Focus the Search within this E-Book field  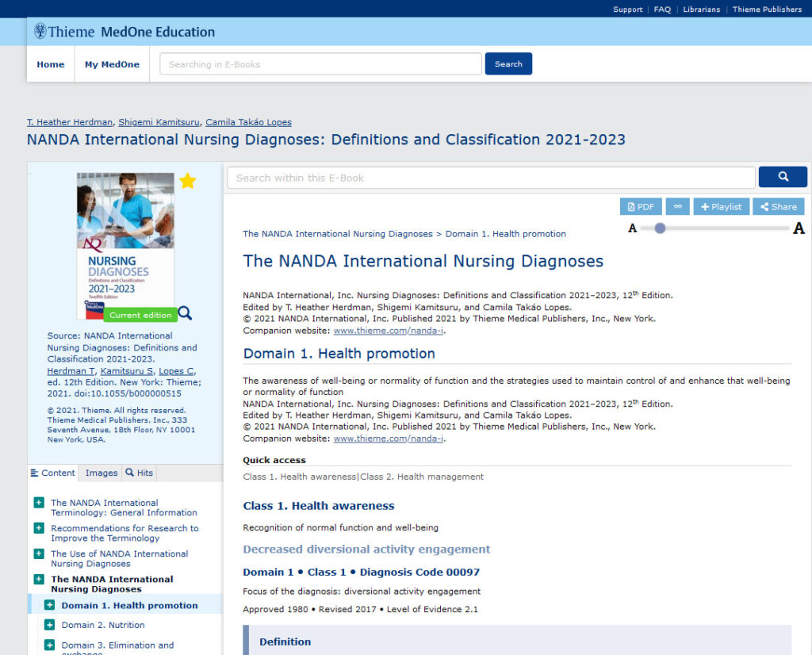(491, 178)
